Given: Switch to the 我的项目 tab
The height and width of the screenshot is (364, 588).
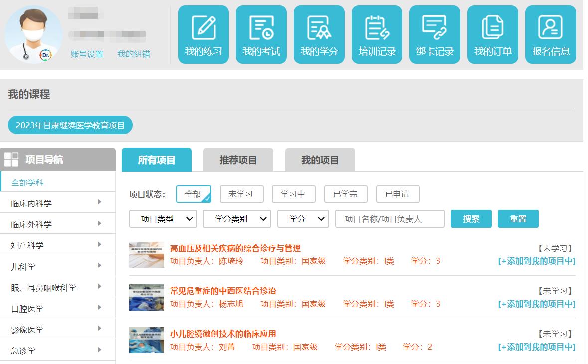Looking at the screenshot, I should (320, 160).
